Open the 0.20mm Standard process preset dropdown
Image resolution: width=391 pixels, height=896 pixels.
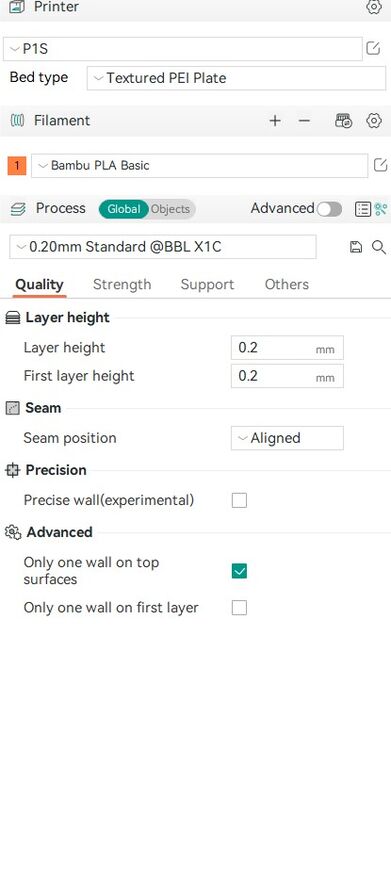(163, 247)
